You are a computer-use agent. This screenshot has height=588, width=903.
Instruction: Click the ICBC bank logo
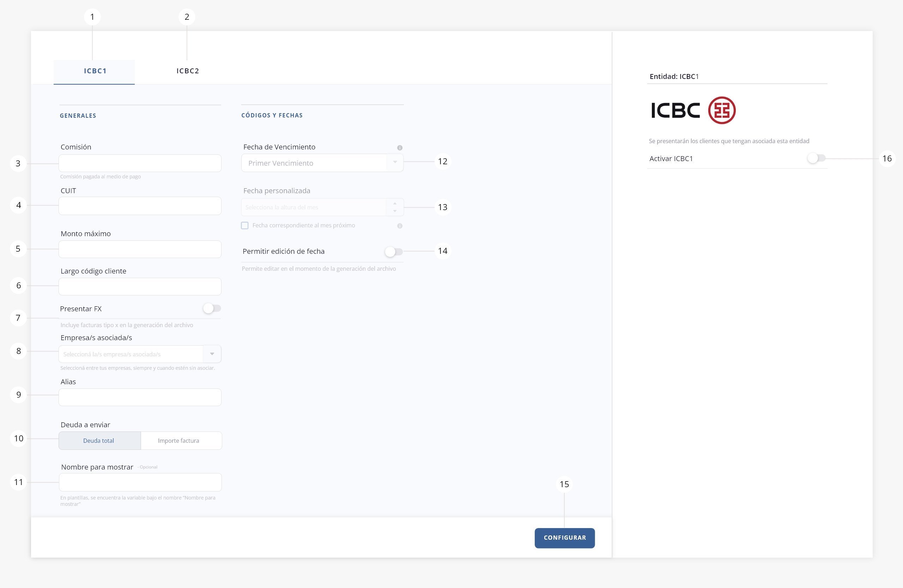(693, 110)
